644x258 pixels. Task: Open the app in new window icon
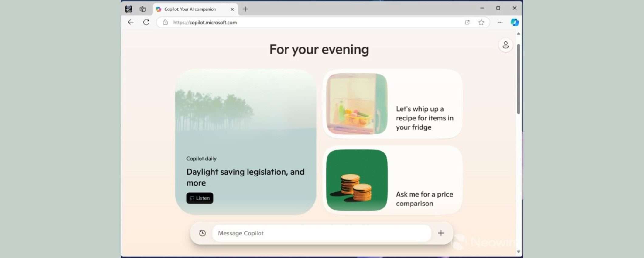coord(467,22)
